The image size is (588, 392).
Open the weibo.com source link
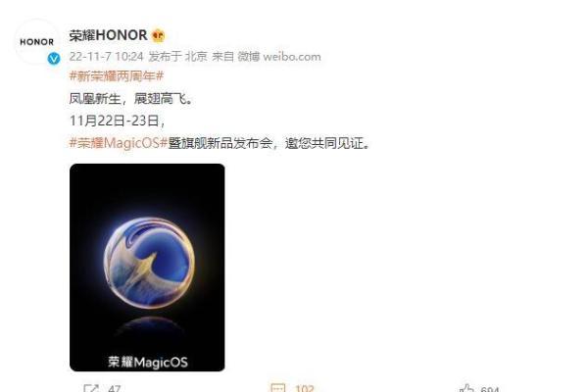pyautogui.click(x=292, y=57)
